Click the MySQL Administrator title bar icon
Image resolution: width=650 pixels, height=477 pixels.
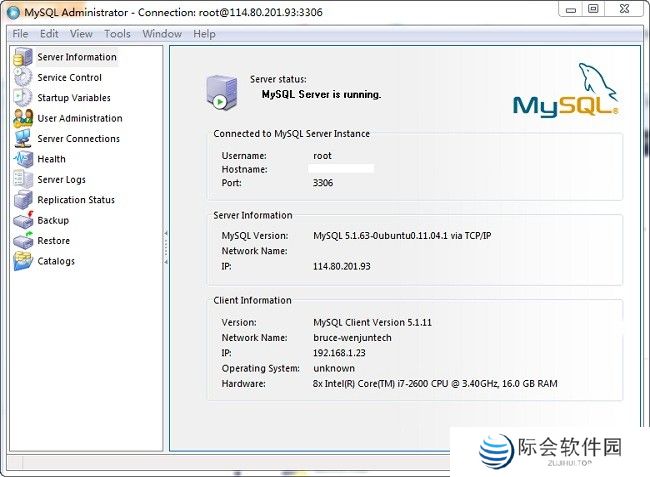coord(13,12)
